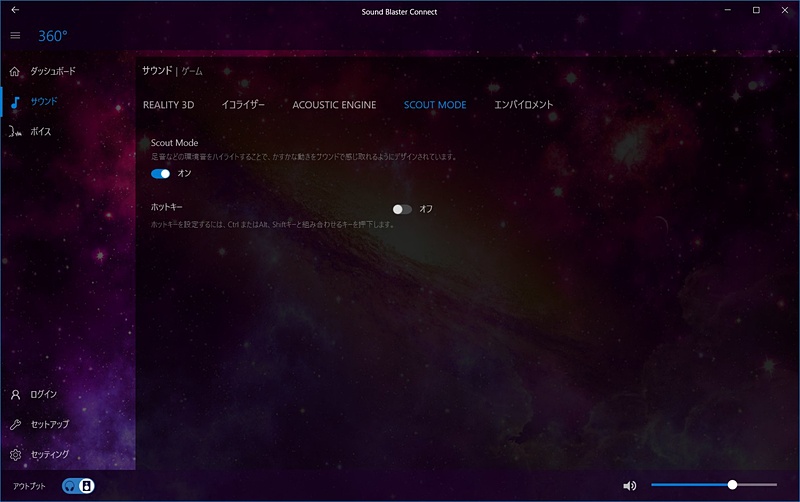
Task: Click the Scout Mode heading text
Action: (x=174, y=143)
